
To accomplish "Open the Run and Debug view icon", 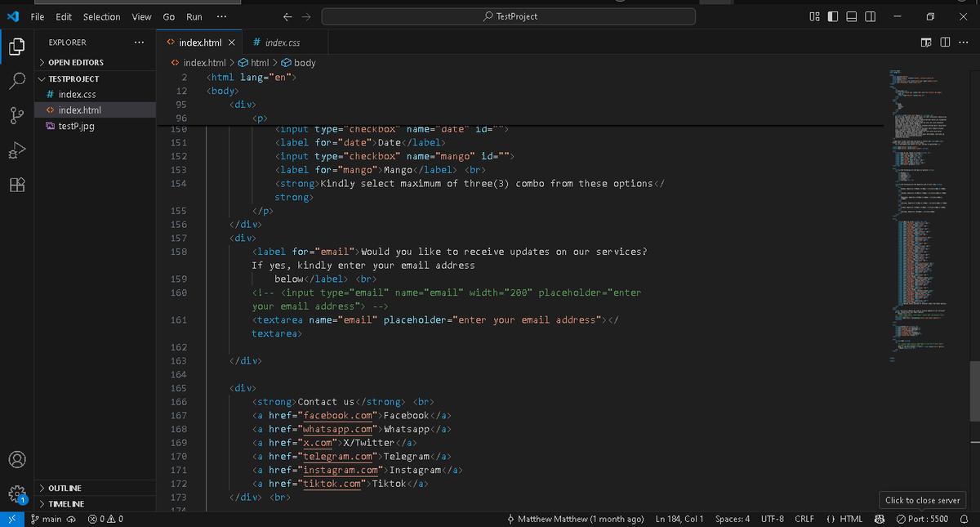I will point(17,150).
